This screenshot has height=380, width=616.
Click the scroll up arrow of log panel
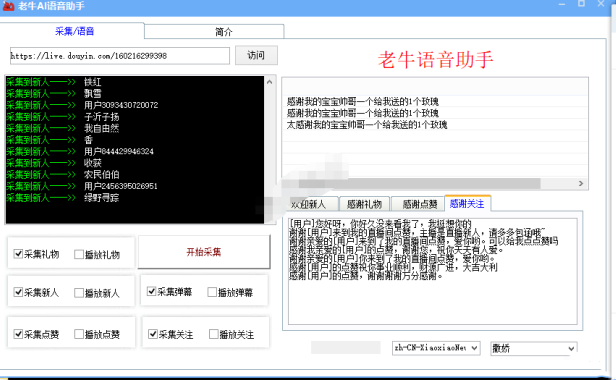pos(270,82)
